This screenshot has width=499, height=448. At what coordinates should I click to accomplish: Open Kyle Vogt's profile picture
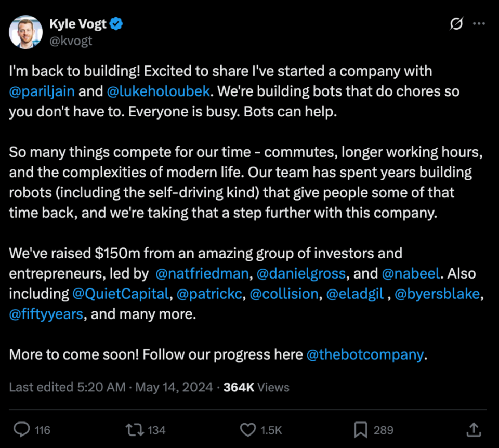(25, 32)
